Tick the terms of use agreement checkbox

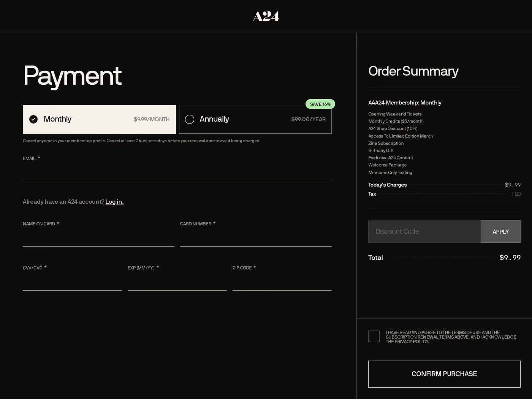coord(374,336)
